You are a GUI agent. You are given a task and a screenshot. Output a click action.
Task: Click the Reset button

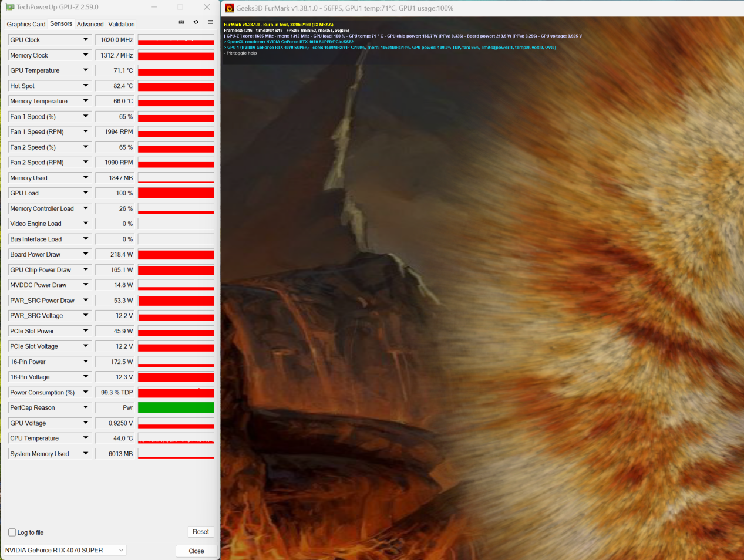[201, 532]
